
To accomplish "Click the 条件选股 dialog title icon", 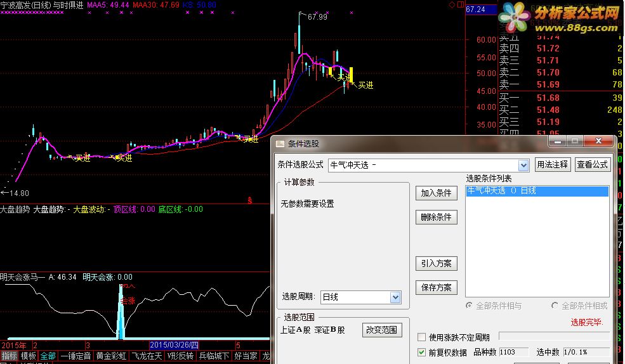I will [280, 144].
